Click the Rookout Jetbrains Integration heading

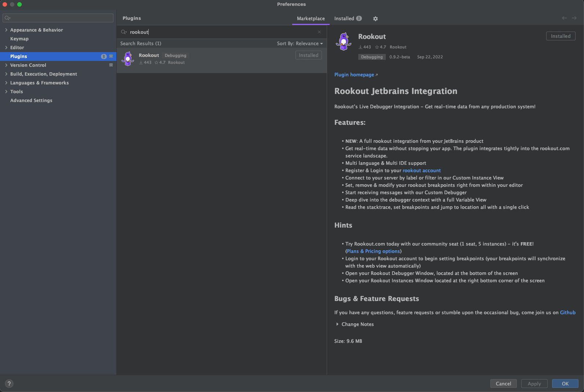pos(396,91)
